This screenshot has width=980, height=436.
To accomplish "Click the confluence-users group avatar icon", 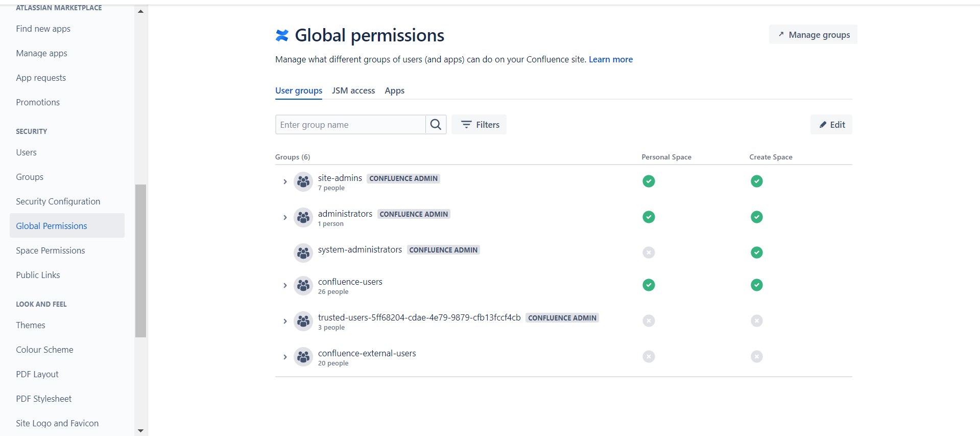I will 303,286.
